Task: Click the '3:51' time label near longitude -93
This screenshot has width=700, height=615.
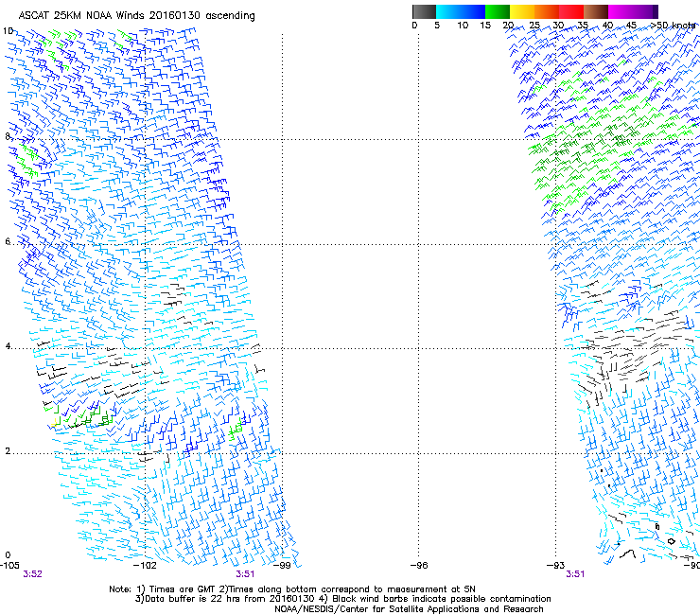Action: coord(575,574)
